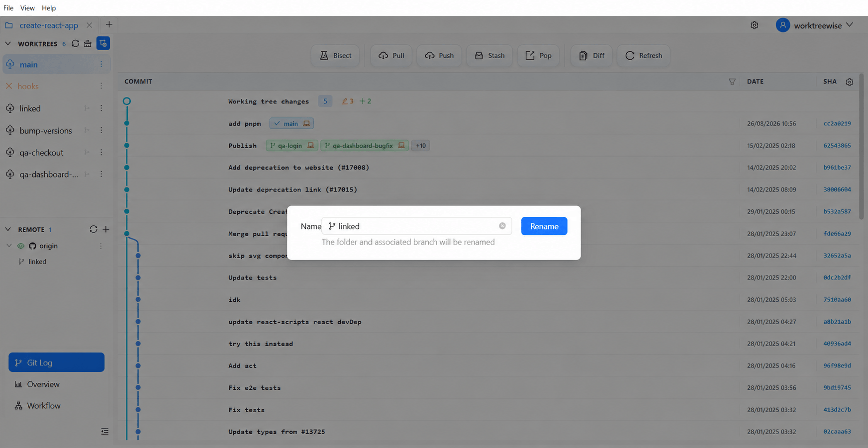Collapse the Worktrees section
This screenshot has width=868, height=448.
coord(8,43)
